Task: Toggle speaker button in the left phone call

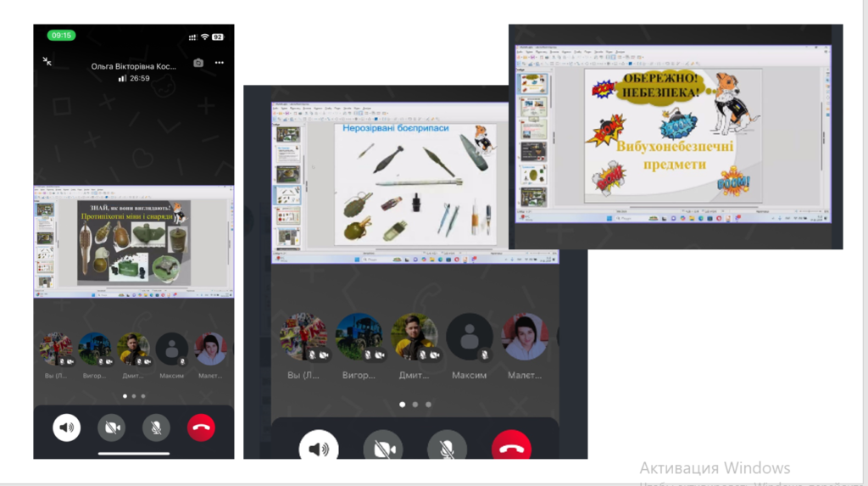Action: (x=67, y=427)
